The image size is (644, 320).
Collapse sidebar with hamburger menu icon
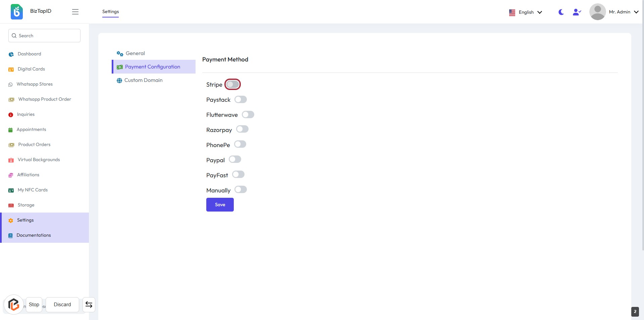click(75, 12)
